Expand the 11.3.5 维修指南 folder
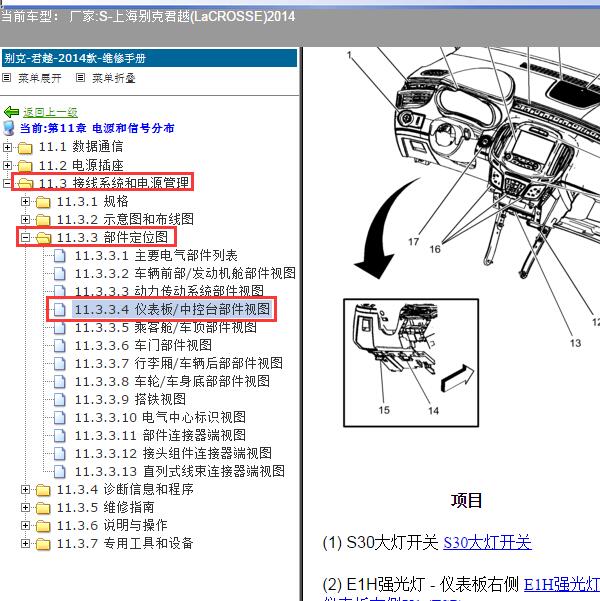The height and width of the screenshot is (601, 600). tap(25, 507)
